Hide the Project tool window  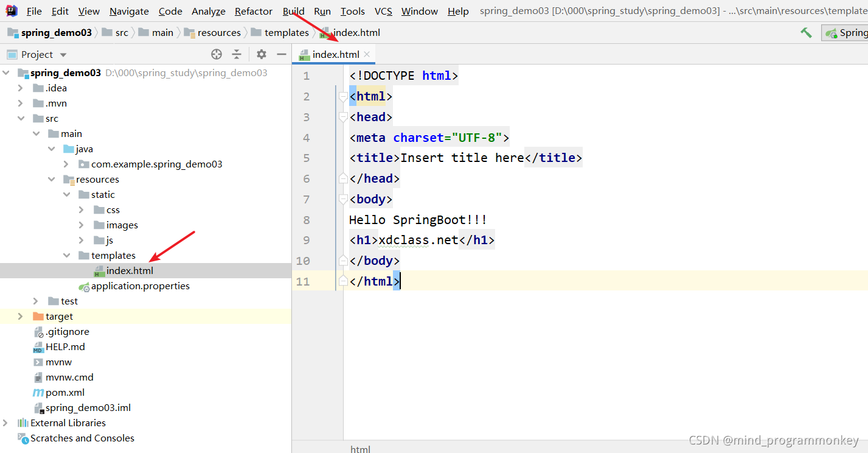[281, 54]
